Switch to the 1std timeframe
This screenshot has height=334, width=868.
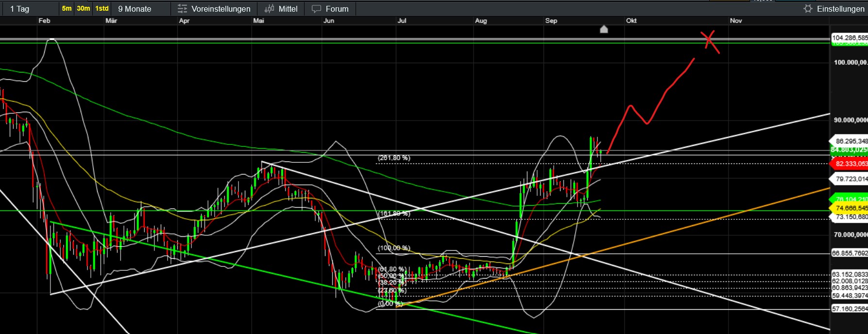(102, 8)
